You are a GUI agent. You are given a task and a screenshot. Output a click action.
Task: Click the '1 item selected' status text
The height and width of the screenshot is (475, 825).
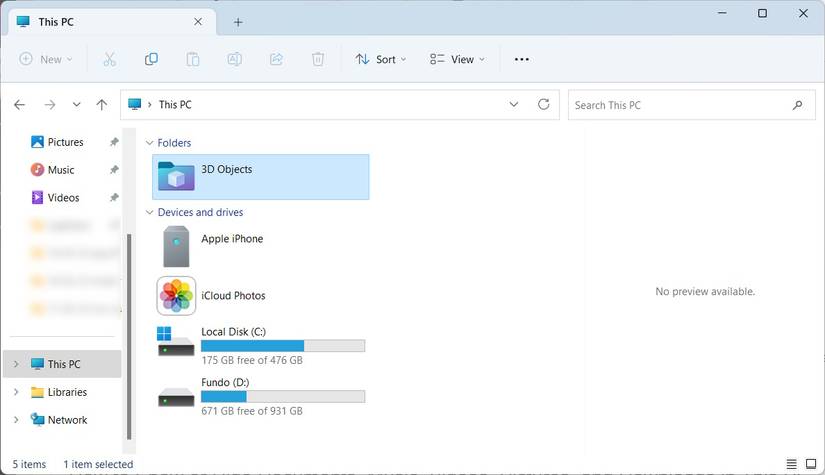point(98,464)
